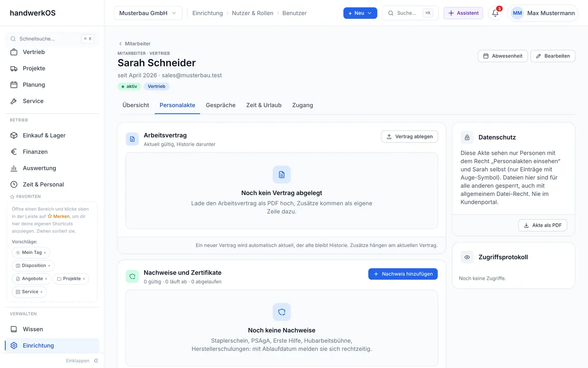Add Mein Tag suggestion to favorites
The width and height of the screenshot is (588, 368).
point(31,252)
